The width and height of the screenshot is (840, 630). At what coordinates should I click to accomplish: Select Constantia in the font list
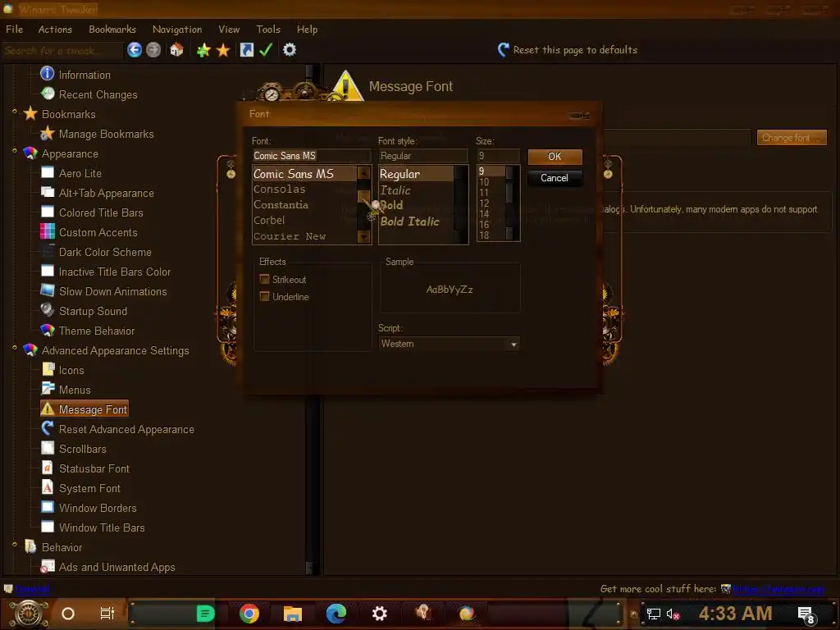(x=281, y=204)
